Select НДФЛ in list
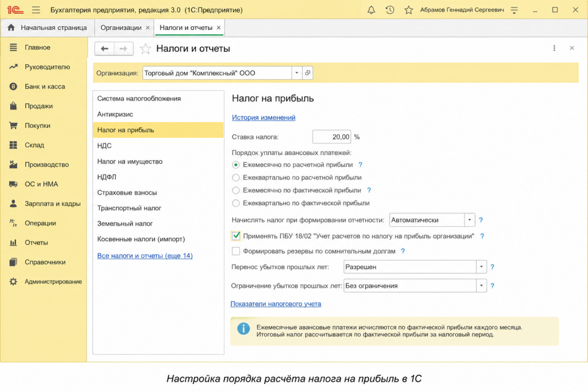Image resolution: width=588 pixels, height=392 pixels. pyautogui.click(x=158, y=177)
